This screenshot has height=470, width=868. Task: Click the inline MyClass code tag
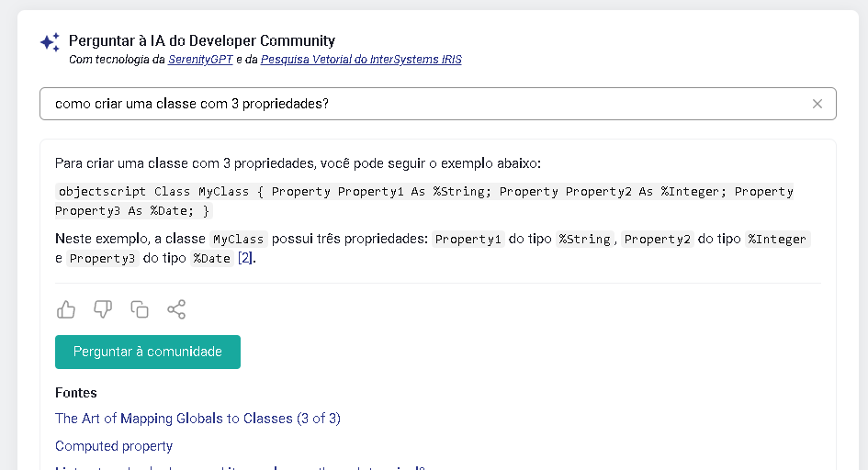pyautogui.click(x=238, y=240)
